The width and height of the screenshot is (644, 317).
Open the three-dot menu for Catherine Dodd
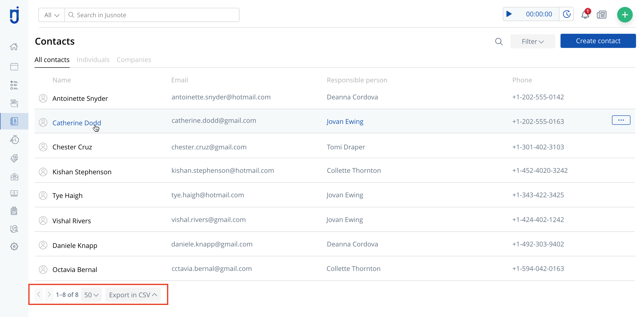(x=621, y=120)
